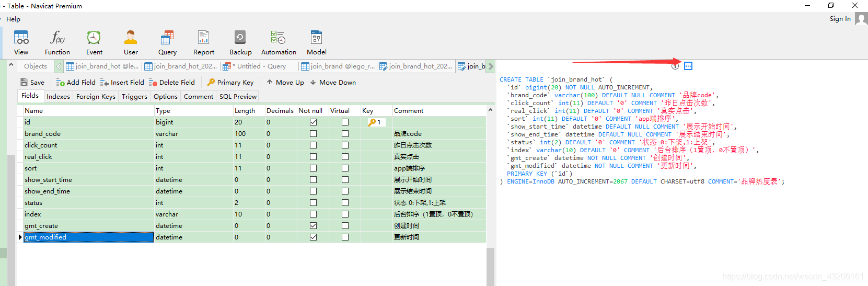
Task: Switch to the Indexes tab
Action: pos(58,97)
